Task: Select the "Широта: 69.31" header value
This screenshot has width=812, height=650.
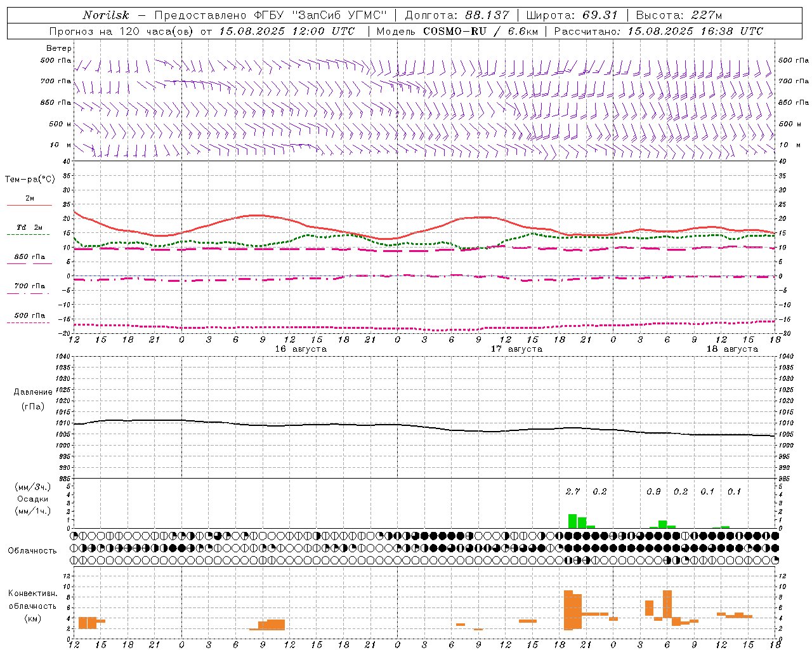Action: 572,15
